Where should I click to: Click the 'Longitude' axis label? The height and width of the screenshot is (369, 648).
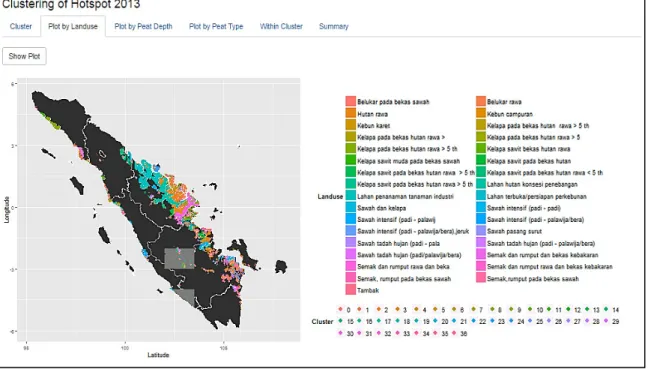click(x=7, y=210)
